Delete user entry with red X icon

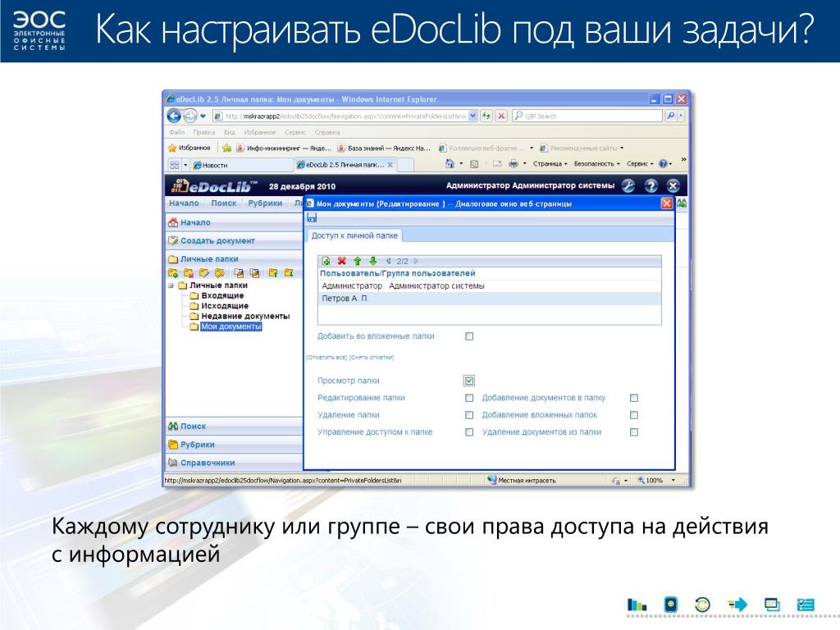pos(342,262)
